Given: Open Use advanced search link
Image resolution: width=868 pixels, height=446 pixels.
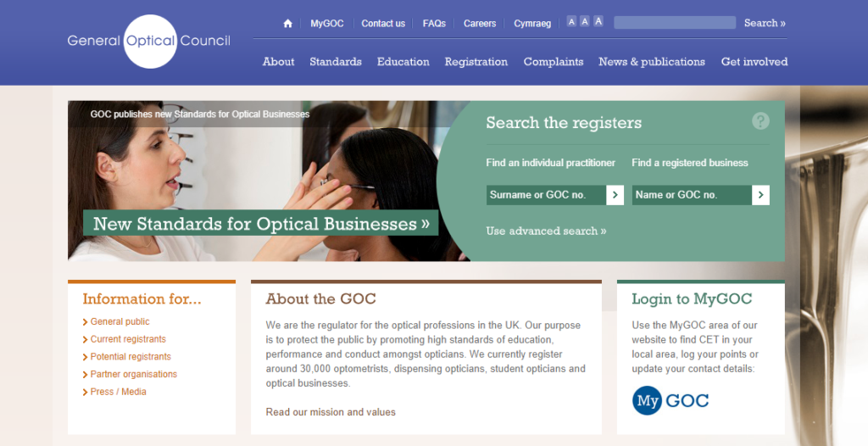Looking at the screenshot, I should click(546, 231).
